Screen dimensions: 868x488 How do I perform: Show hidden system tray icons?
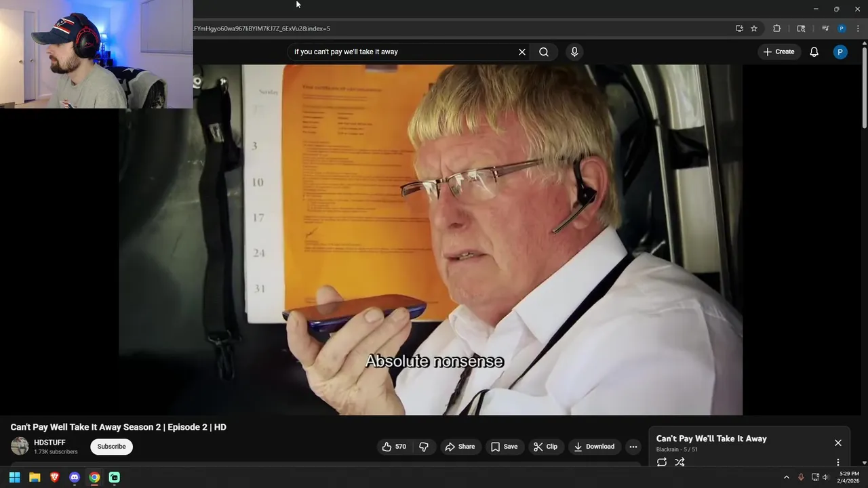click(x=787, y=477)
